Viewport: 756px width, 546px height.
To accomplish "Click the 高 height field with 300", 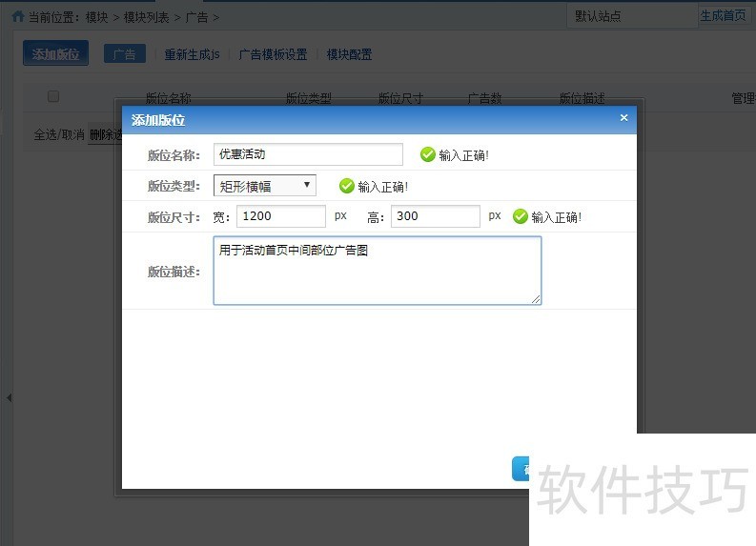I will click(x=436, y=216).
